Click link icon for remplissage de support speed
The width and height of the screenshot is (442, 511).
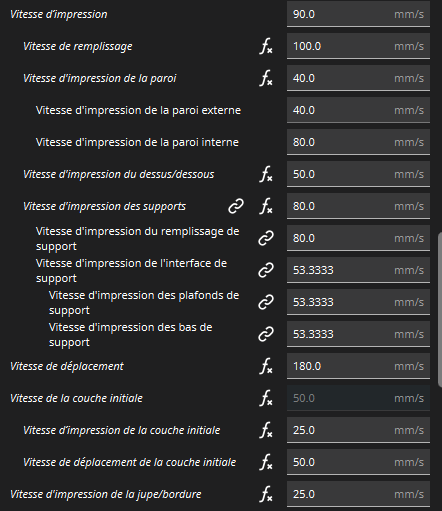[266, 238]
